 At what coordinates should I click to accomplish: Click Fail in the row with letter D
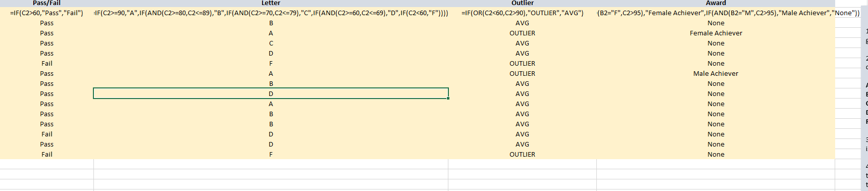click(x=46, y=134)
